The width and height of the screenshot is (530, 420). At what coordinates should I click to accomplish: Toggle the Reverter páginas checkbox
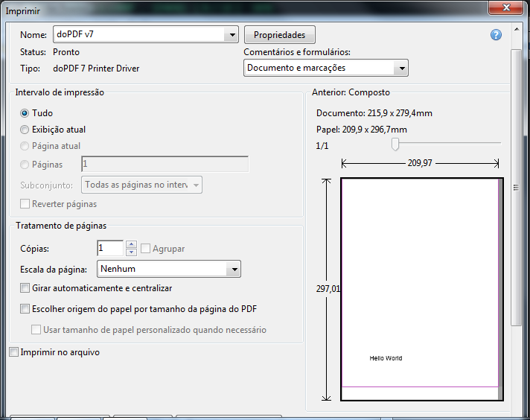click(x=25, y=204)
